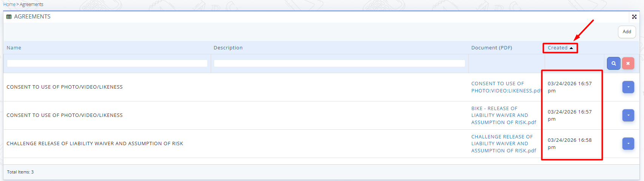Image resolution: width=644 pixels, height=181 pixels.
Task: Select the Challenge Release of Liability row name
Action: (x=95, y=144)
